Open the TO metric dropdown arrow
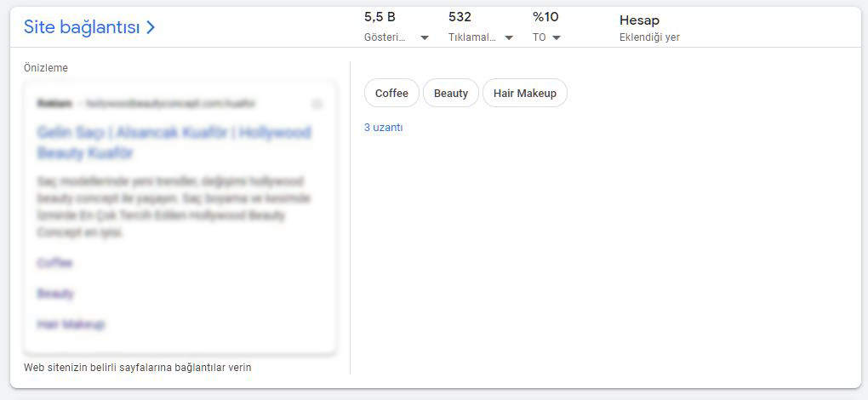 [x=557, y=37]
